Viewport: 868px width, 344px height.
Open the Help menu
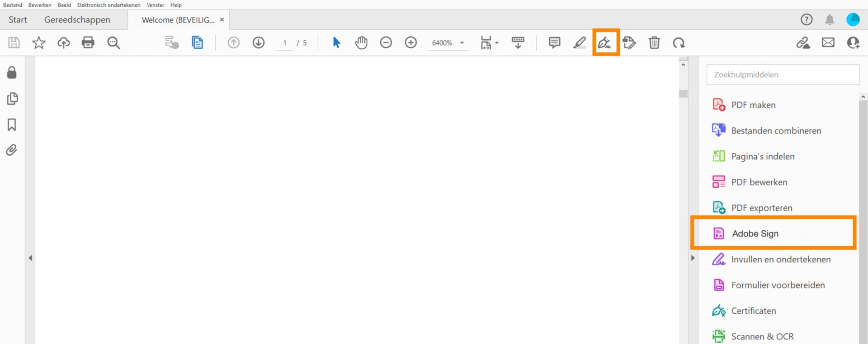click(x=176, y=5)
